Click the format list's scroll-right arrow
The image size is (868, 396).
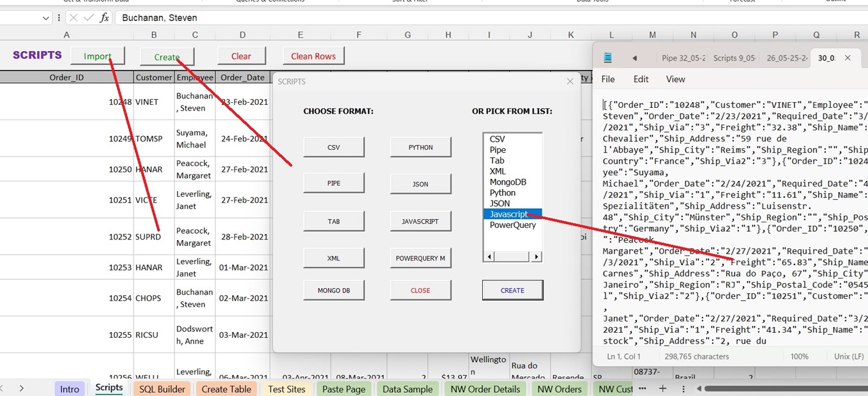click(537, 257)
